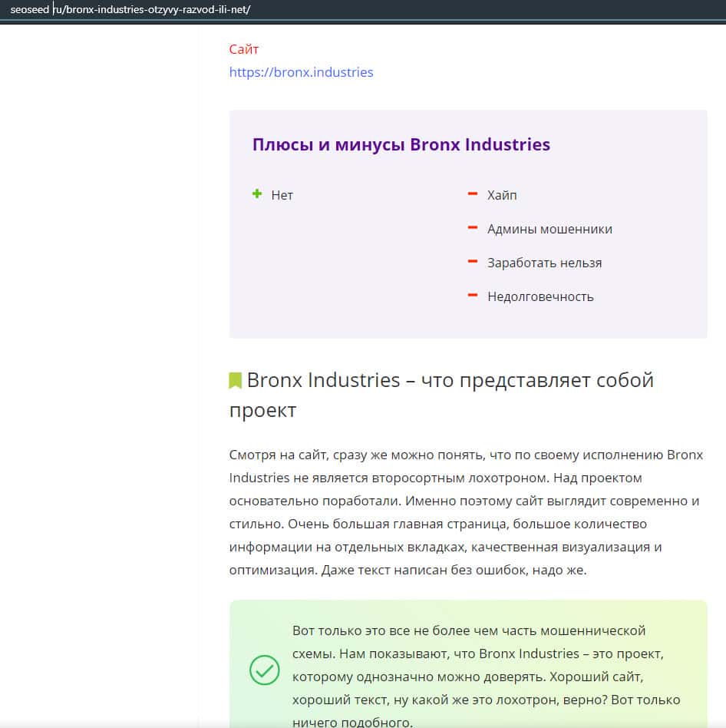Click the red minus icon next to Хайп
Image resolution: width=726 pixels, height=728 pixels.
(473, 194)
